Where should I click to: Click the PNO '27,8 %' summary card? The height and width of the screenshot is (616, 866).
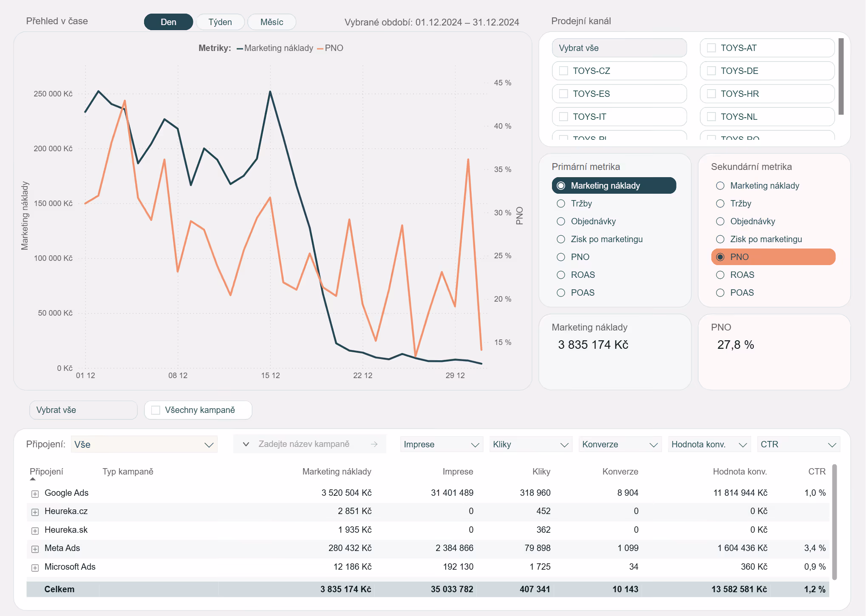click(x=774, y=352)
